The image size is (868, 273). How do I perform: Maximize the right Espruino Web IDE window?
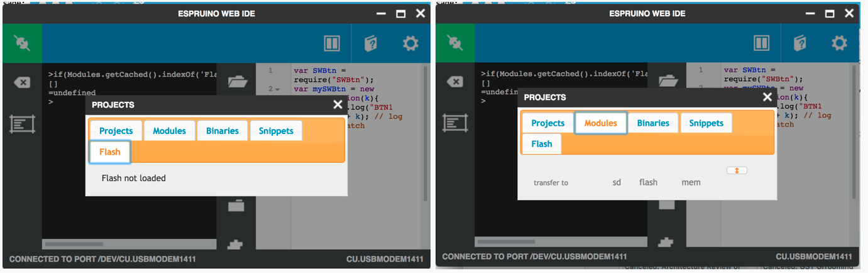[830, 14]
